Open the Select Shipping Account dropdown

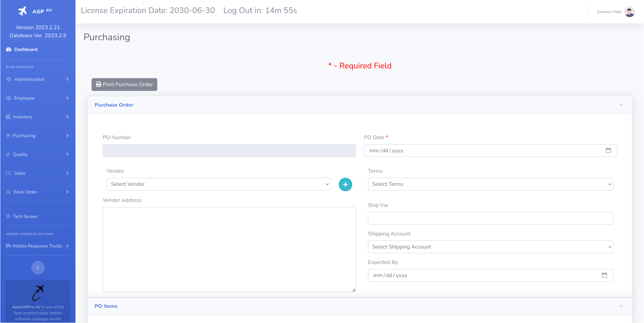pyautogui.click(x=490, y=247)
